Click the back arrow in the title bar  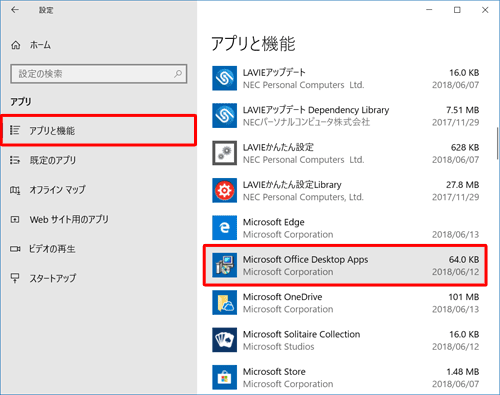(x=15, y=10)
